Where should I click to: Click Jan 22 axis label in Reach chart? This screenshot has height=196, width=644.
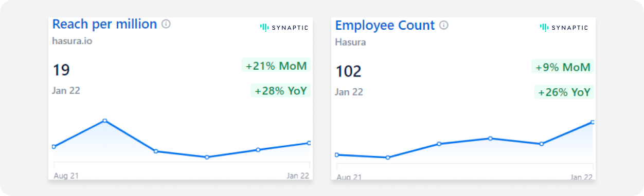pos(298,175)
